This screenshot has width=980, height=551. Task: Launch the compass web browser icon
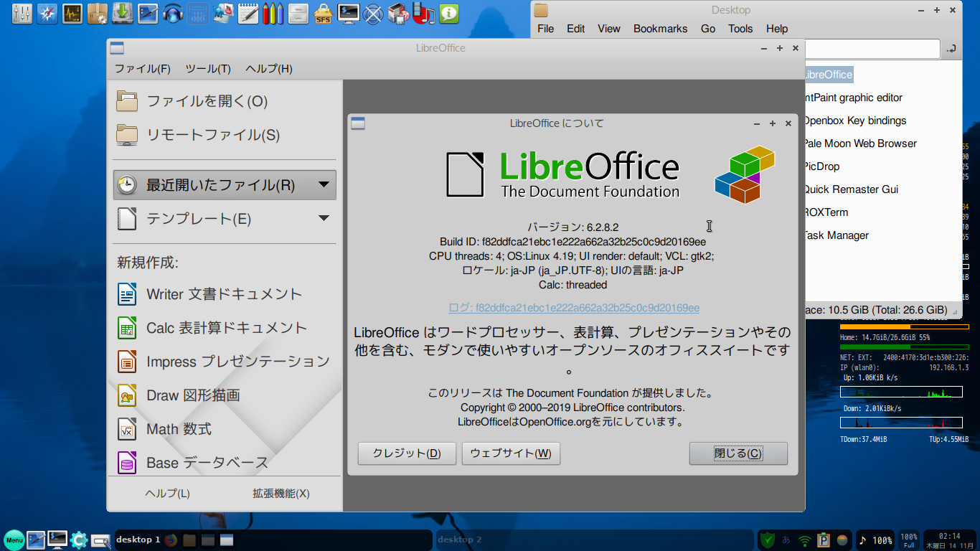(x=47, y=13)
